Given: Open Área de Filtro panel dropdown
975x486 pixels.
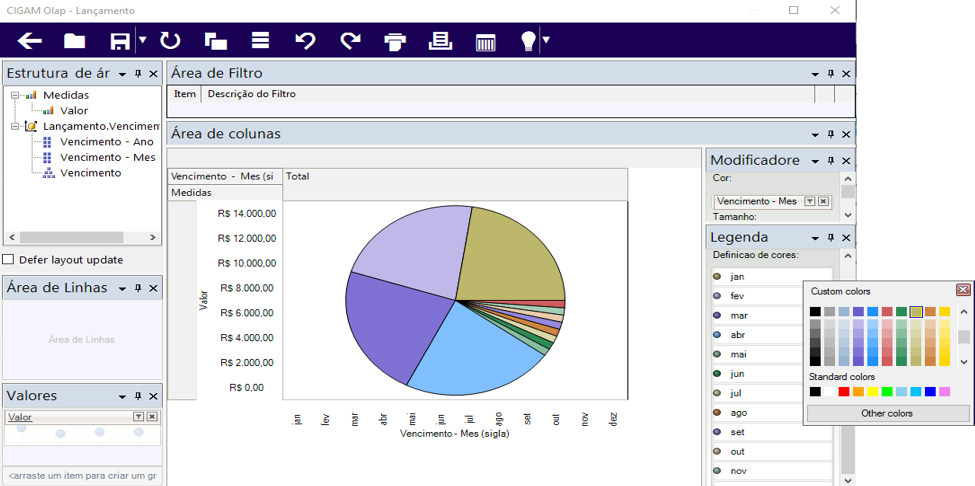Looking at the screenshot, I should point(815,74).
